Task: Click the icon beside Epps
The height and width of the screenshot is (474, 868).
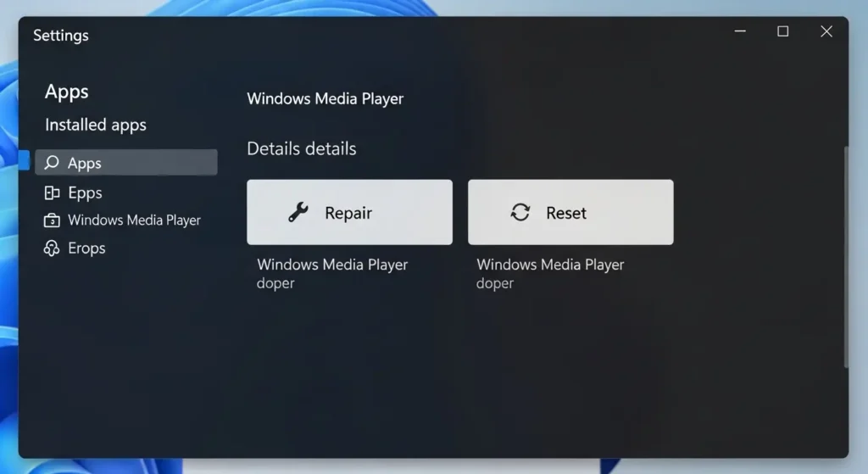Action: 52,192
